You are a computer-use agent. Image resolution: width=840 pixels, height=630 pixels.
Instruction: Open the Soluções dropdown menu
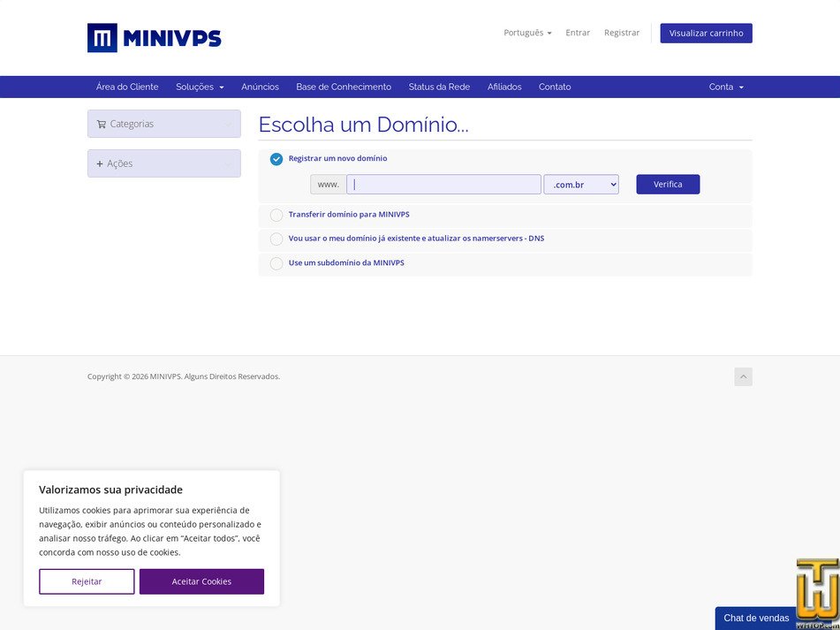[200, 87]
